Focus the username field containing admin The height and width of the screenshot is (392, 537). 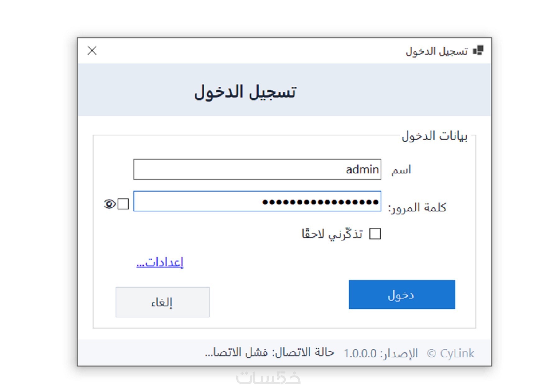257,170
